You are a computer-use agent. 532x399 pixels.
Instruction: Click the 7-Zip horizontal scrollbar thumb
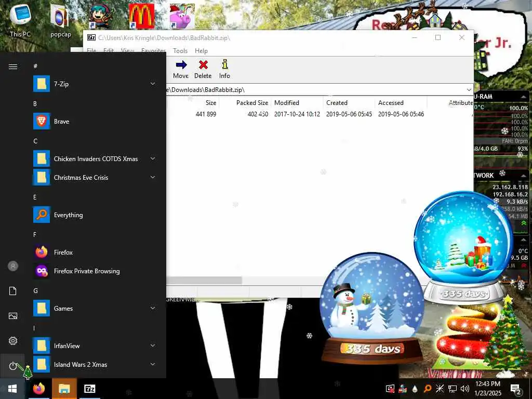click(204, 281)
